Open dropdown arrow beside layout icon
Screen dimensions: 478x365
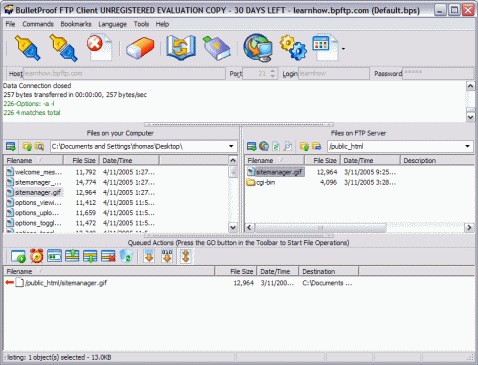(x=343, y=49)
